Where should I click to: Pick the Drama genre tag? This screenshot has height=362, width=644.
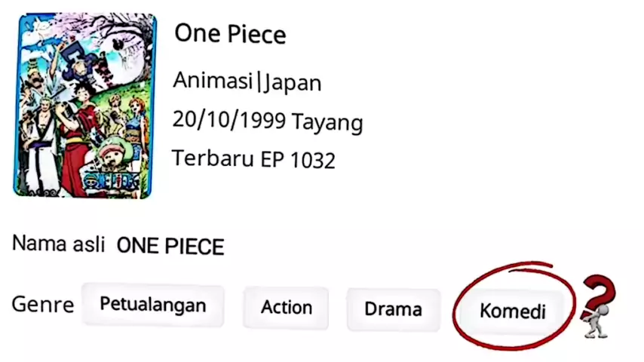coord(393,309)
